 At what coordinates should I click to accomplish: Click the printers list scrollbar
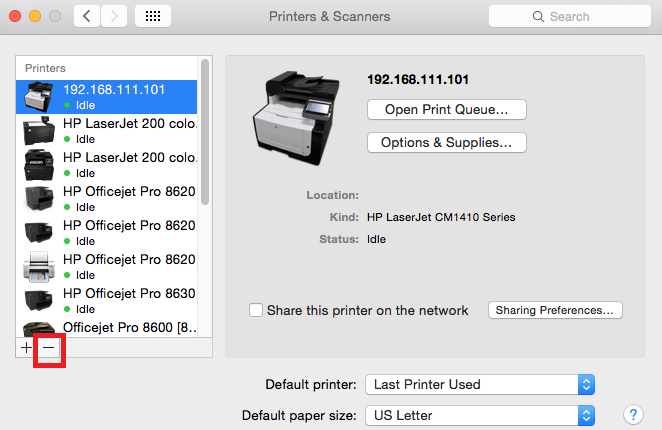pyautogui.click(x=205, y=130)
